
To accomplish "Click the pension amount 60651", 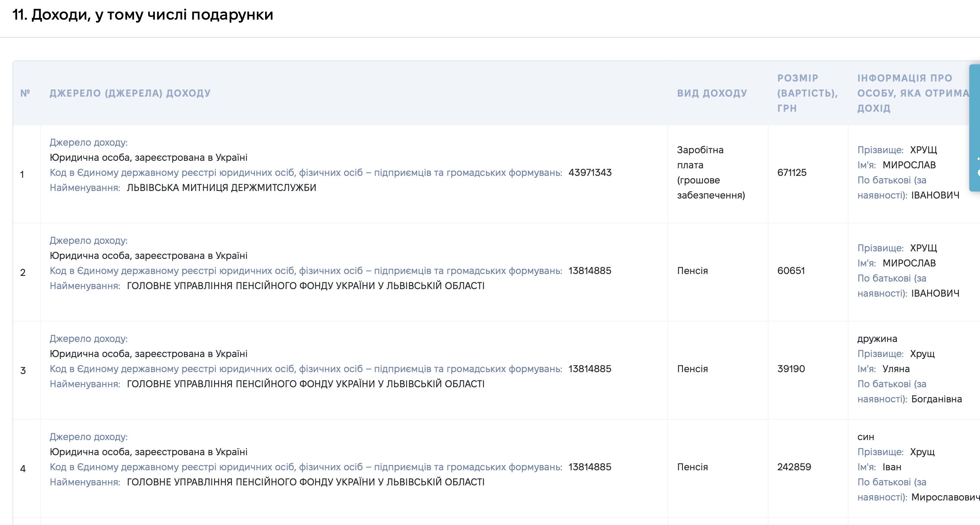I will (791, 271).
